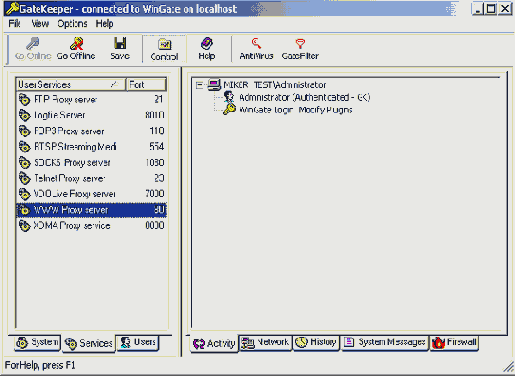Viewport: 515px width, 376px height.
Task: Collapse the MIKER_TEST\Administrator tree node
Action: [199, 85]
